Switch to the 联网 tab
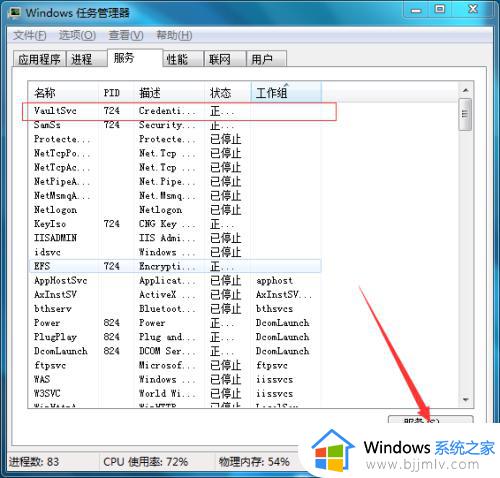The width and height of the screenshot is (500, 478). (225, 59)
